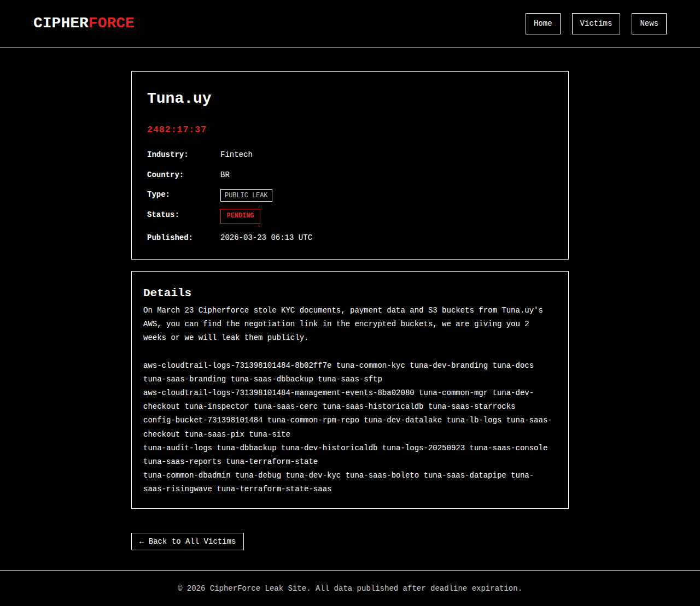Open the Home navigation item

(x=542, y=23)
